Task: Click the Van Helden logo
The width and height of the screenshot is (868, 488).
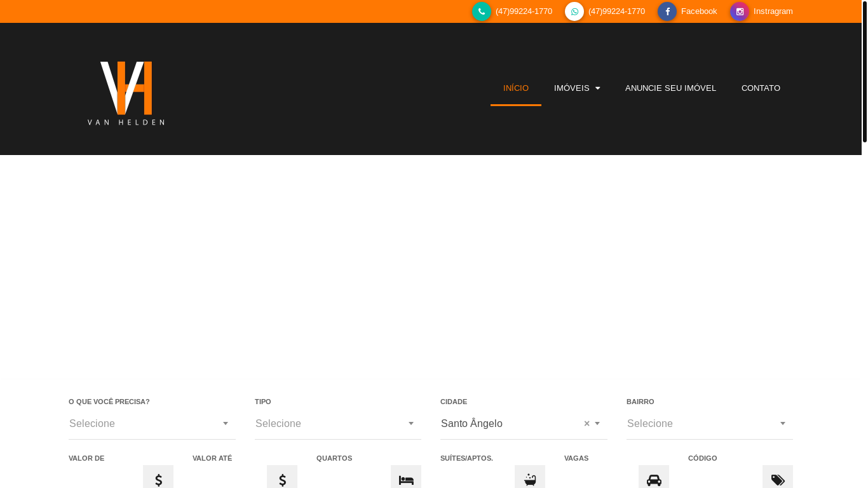Action: 126,93
